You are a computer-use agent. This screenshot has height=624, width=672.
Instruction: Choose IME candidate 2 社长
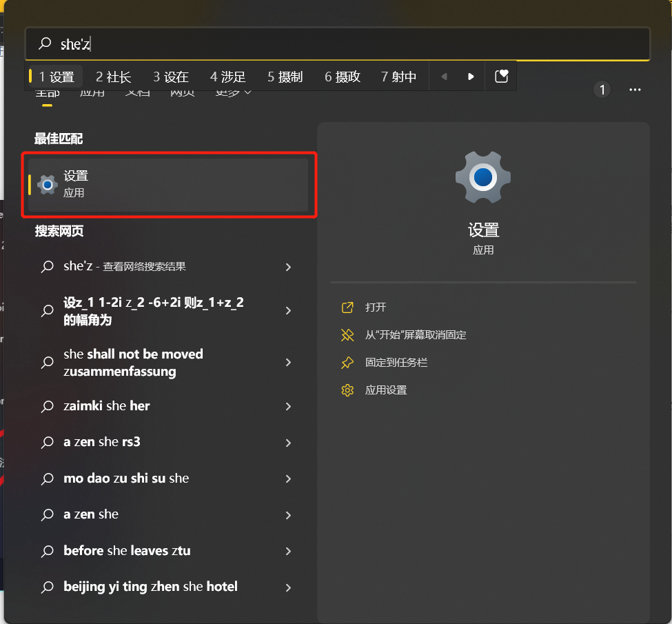pos(113,77)
